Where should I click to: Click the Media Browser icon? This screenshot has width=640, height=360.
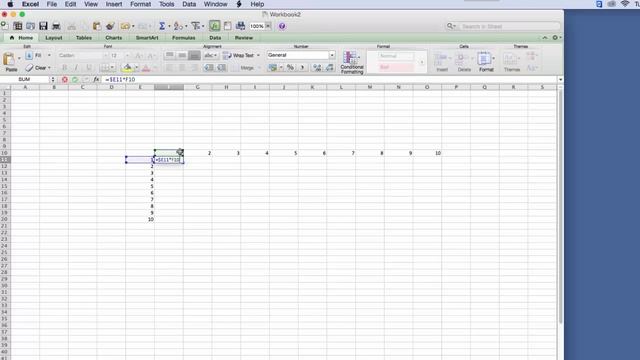[240, 26]
